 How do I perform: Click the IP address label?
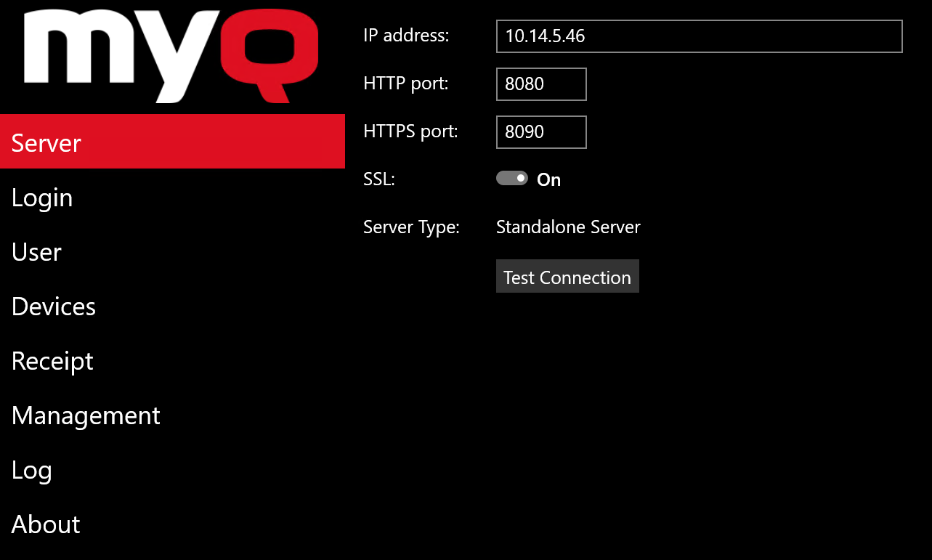click(405, 34)
